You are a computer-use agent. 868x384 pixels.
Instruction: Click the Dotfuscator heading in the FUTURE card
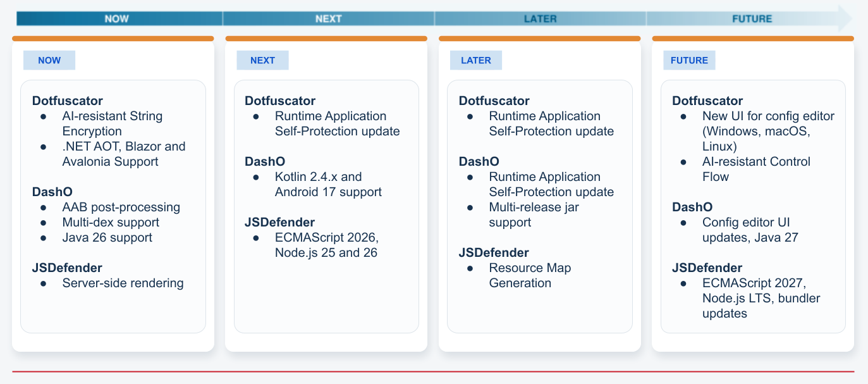[x=707, y=101]
